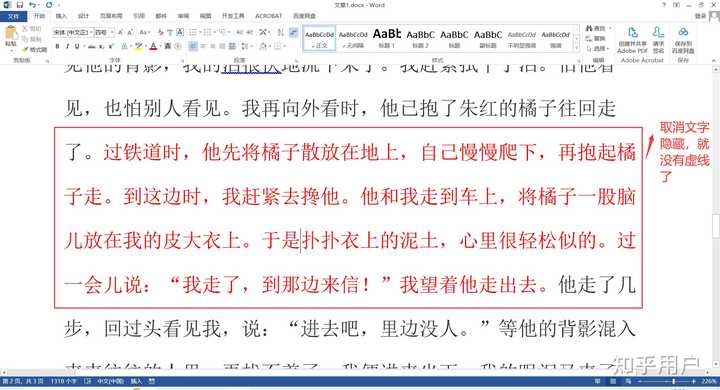Image resolution: width=720 pixels, height=390 pixels.
Task: Click the Cut scissors icon
Action: 25,28
